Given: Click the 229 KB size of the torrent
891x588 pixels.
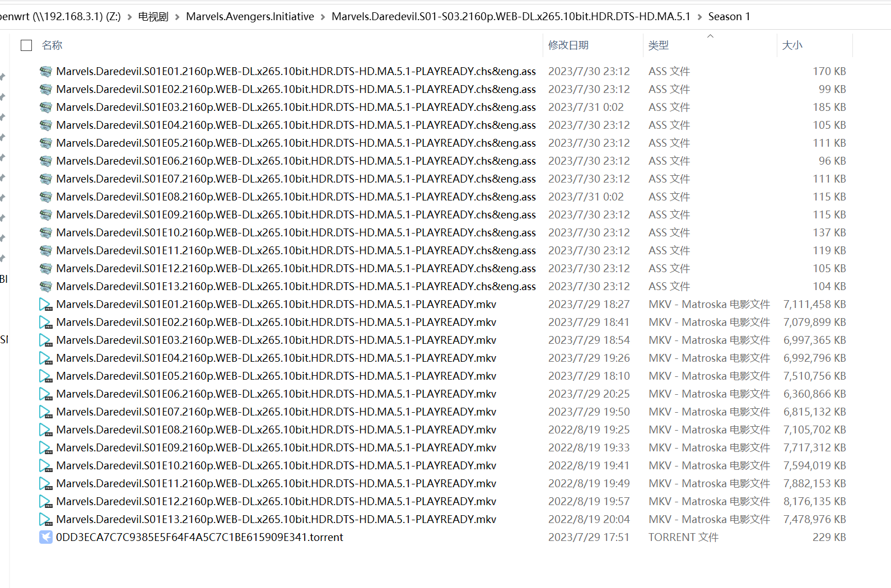Looking at the screenshot, I should click(829, 537).
